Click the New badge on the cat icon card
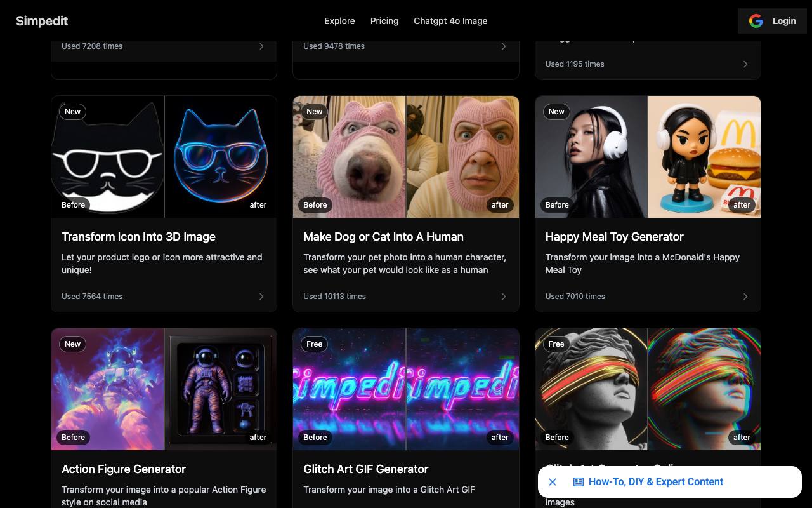The height and width of the screenshot is (508, 812). point(73,112)
